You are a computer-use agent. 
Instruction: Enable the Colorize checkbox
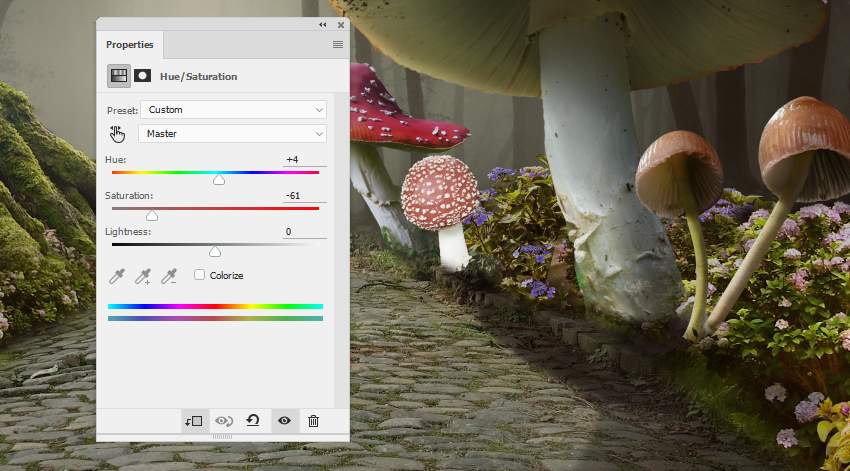(x=199, y=275)
